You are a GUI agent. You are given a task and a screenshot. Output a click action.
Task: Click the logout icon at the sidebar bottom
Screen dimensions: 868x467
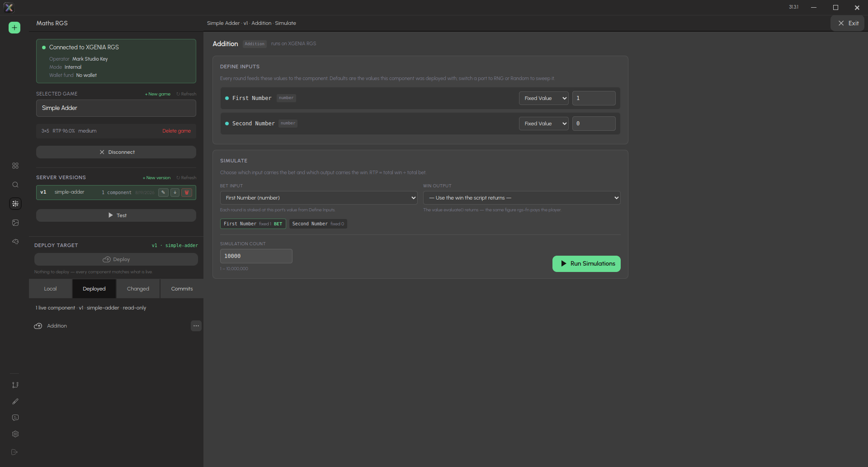click(x=14, y=452)
